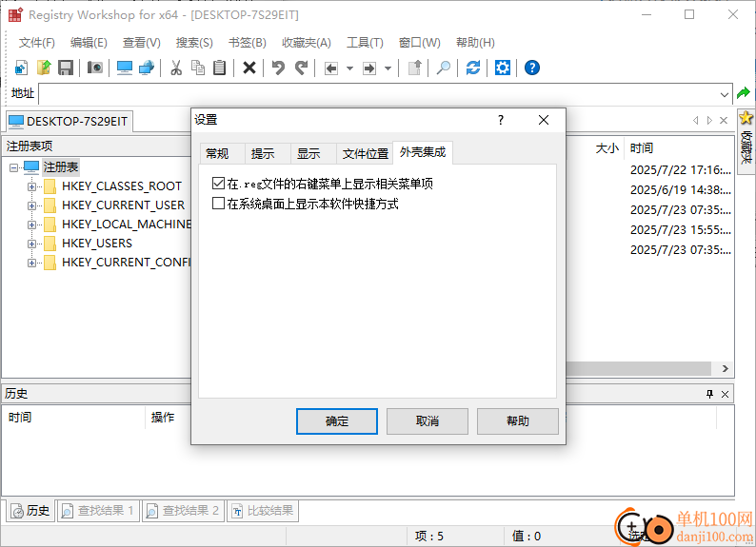Open the address bar dropdown
The height and width of the screenshot is (547, 756).
coord(725,95)
